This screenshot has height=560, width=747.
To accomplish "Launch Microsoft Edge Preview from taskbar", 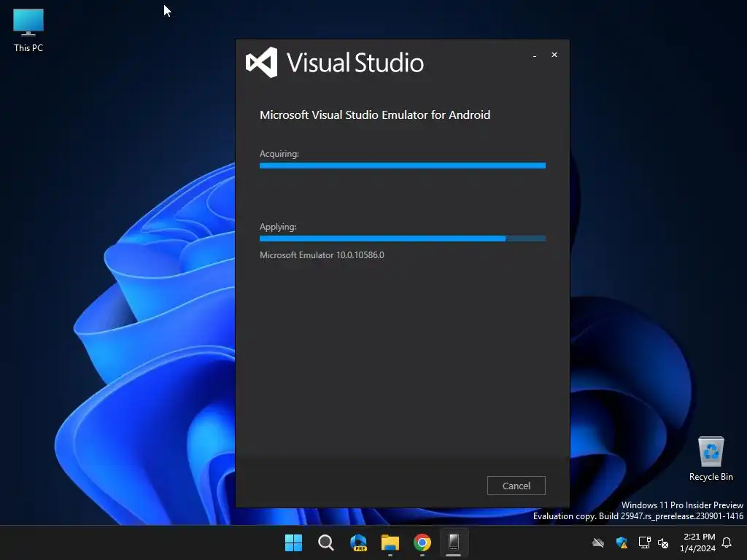I will 358,542.
